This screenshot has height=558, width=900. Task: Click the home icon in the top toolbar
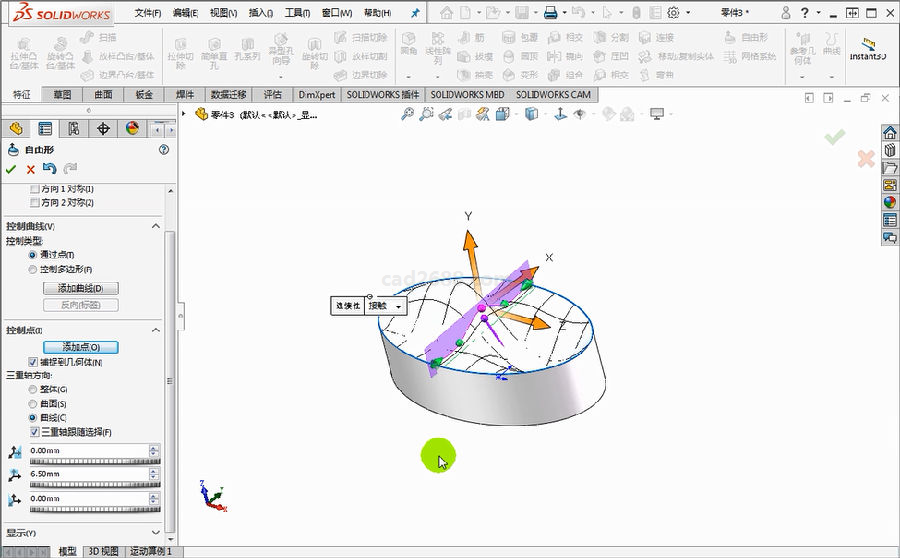[446, 13]
